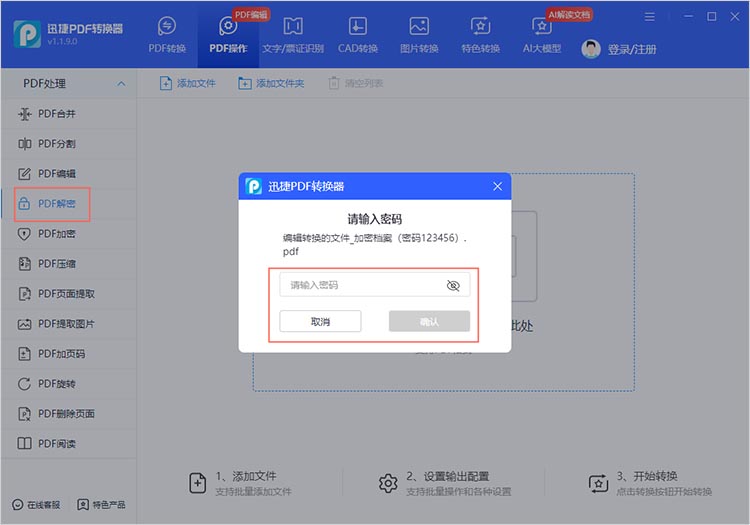Collapse the PDF处理 section

[x=121, y=84]
